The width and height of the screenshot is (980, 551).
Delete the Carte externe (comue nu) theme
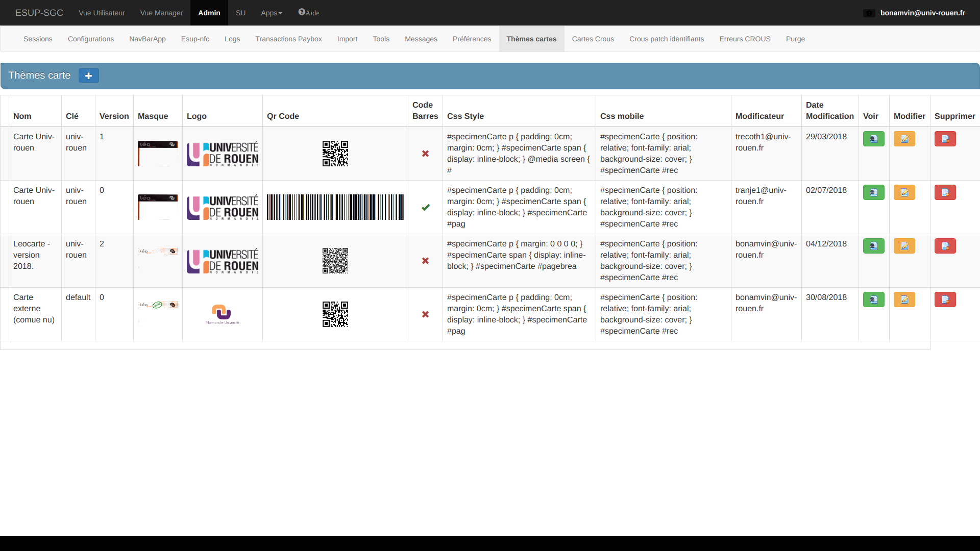[x=945, y=299]
